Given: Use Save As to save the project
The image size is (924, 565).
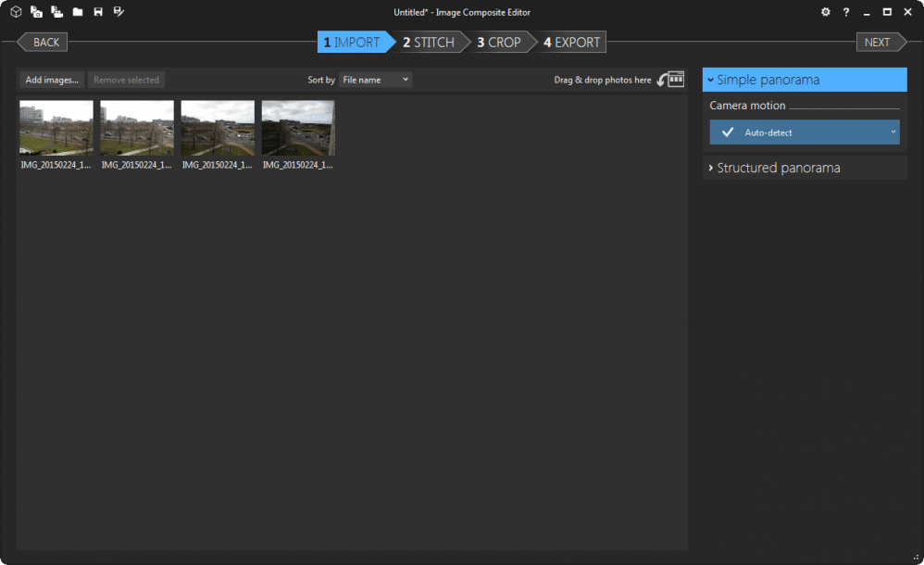Looking at the screenshot, I should pyautogui.click(x=119, y=12).
